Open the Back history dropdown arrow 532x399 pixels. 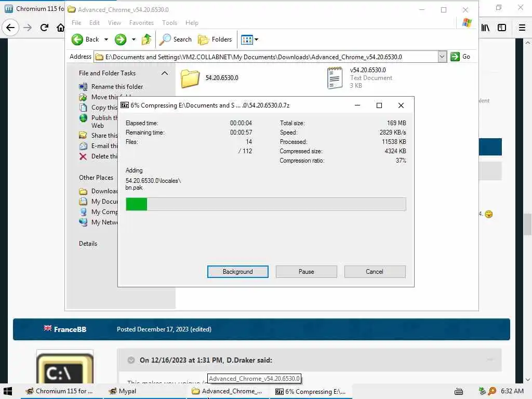point(106,39)
